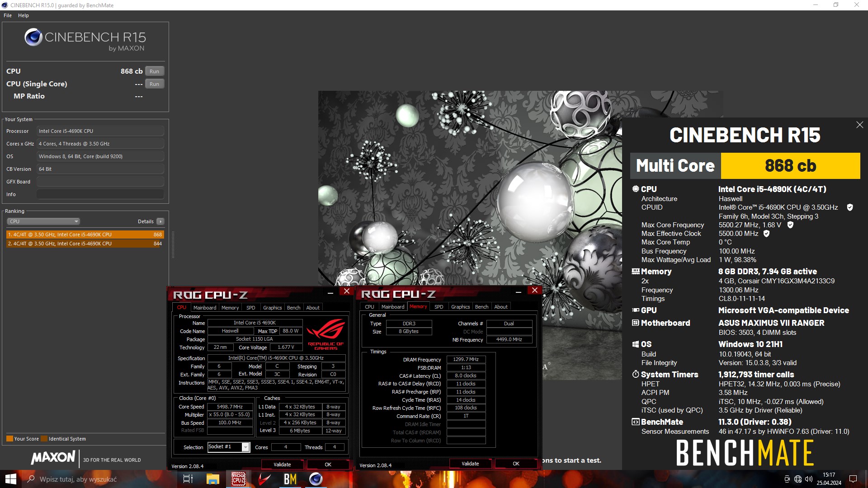
Task: Click the taskbar search box
Action: click(99, 479)
